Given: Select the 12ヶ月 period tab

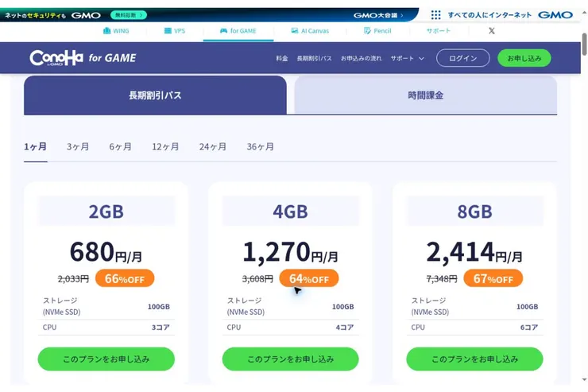Looking at the screenshot, I should (x=165, y=146).
